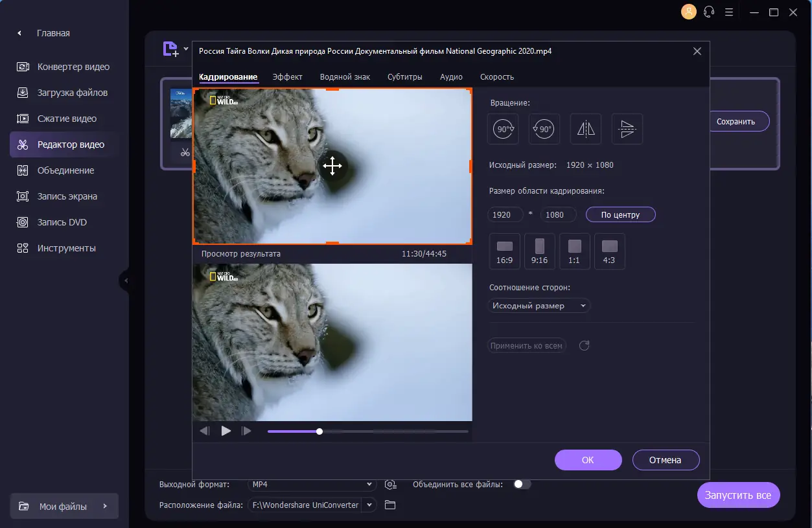812x528 pixels.
Task: Flip video horizontally
Action: (586, 129)
